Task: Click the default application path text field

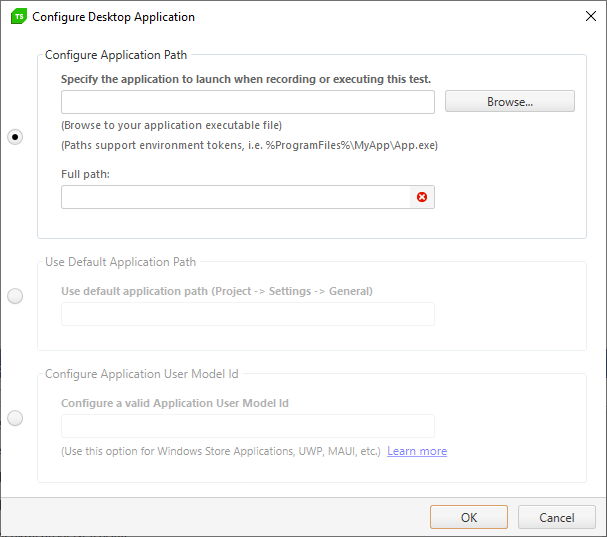Action: (248, 314)
